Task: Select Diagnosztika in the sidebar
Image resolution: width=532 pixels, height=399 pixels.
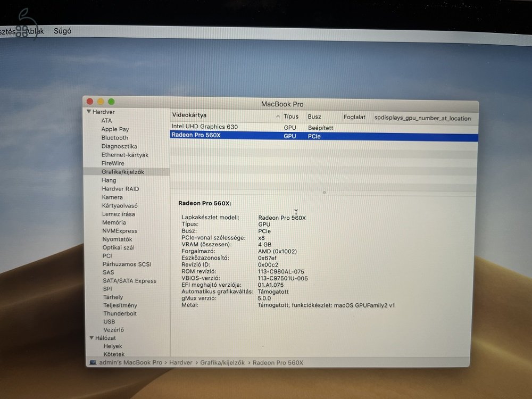Action: point(119,146)
